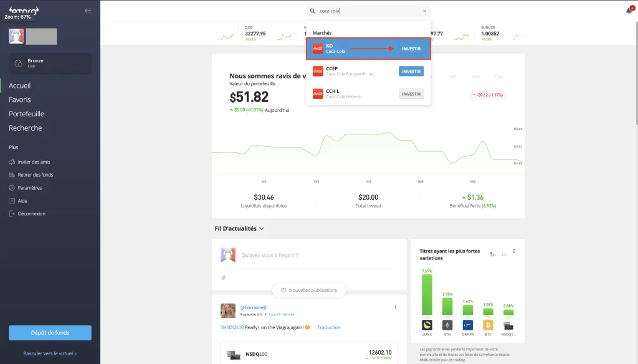Click inside the coca cola search field
Screen dimensions: 638x364
click(x=368, y=11)
